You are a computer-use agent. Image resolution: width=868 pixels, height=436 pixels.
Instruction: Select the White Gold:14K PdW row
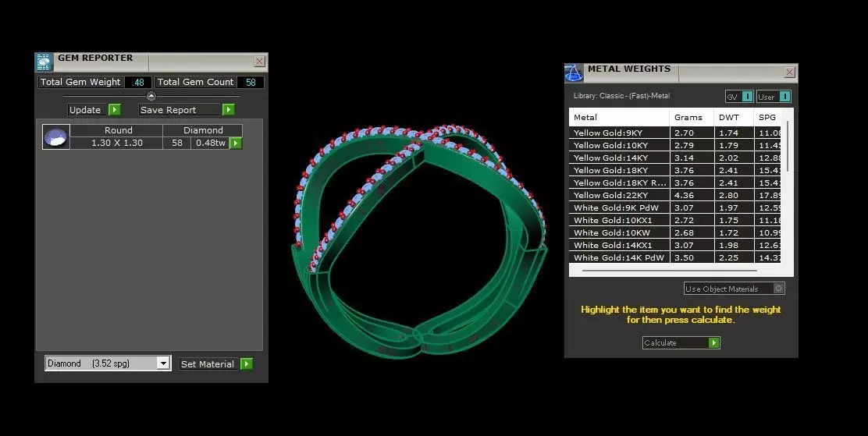pyautogui.click(x=674, y=257)
